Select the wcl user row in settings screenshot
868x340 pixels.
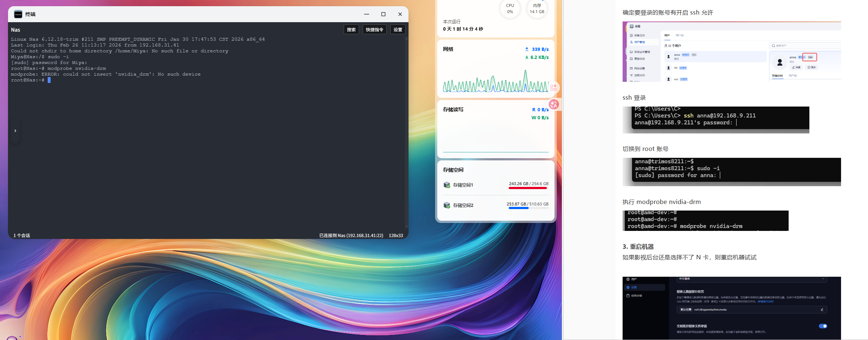click(716, 79)
